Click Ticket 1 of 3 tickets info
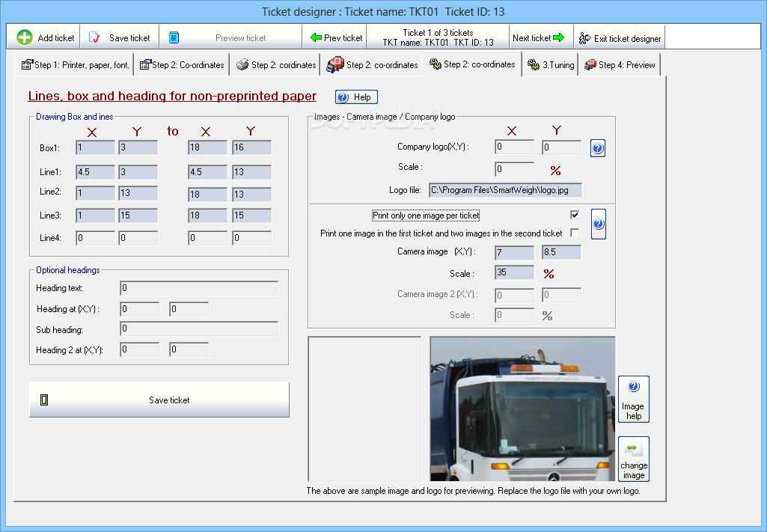This screenshot has width=767, height=532. pos(438,37)
